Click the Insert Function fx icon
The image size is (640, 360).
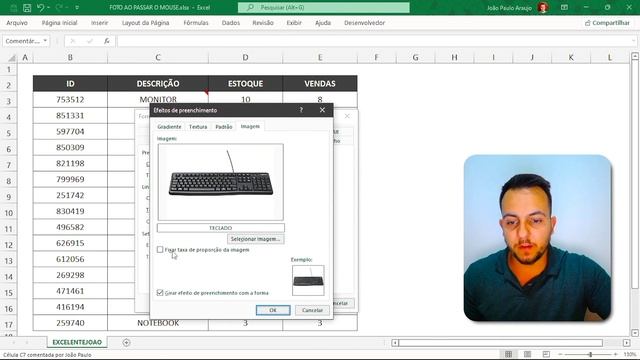(107, 41)
